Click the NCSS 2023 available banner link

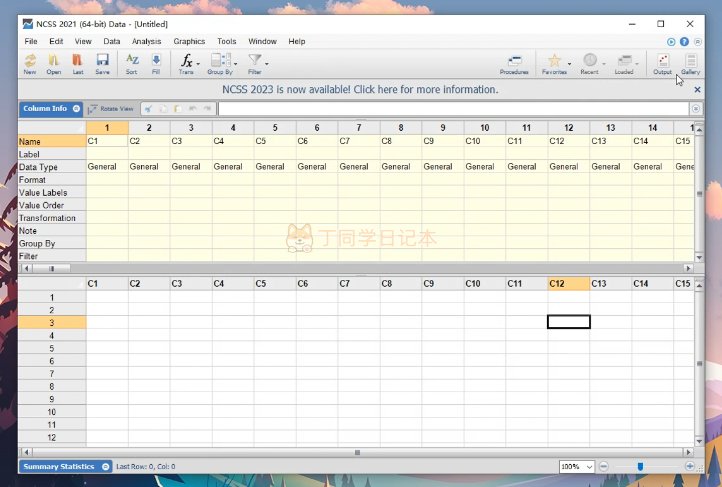point(360,89)
